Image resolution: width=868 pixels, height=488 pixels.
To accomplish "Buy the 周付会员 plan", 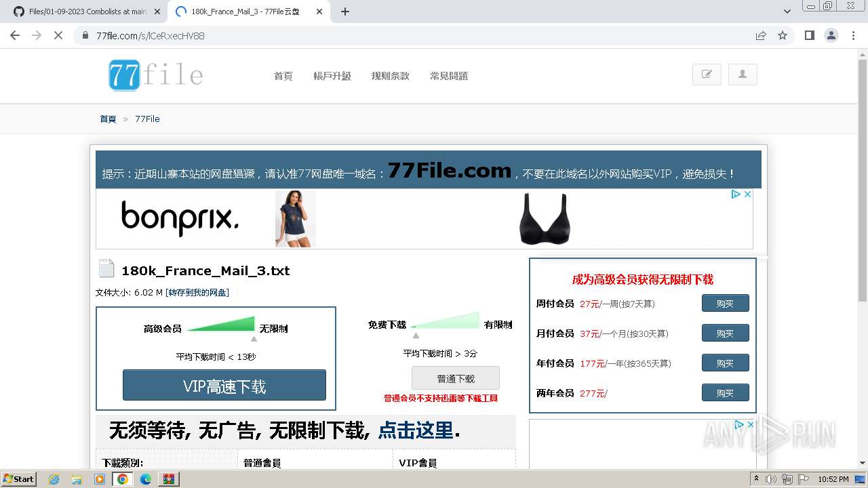I will point(726,303).
